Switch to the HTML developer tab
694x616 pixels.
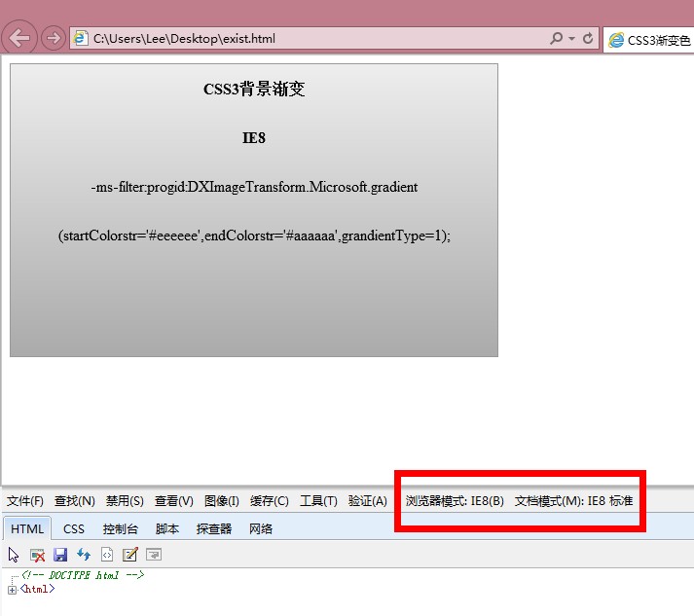[x=27, y=528]
